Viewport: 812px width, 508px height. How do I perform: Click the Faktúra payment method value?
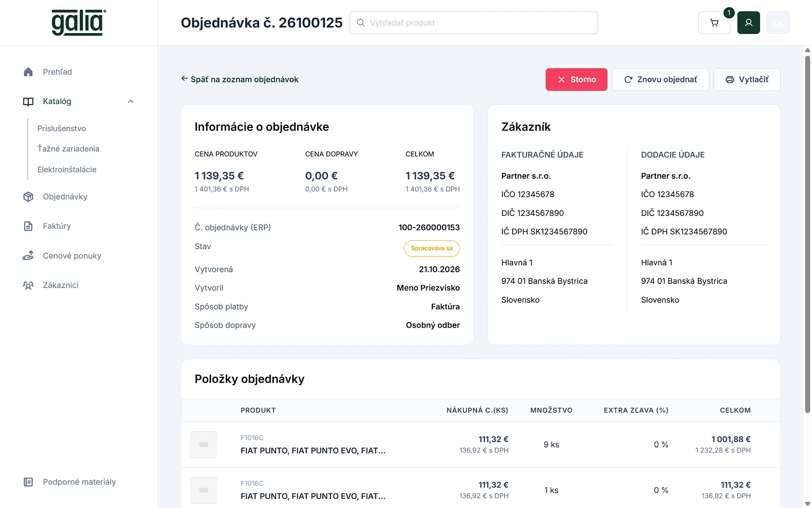pyautogui.click(x=446, y=307)
